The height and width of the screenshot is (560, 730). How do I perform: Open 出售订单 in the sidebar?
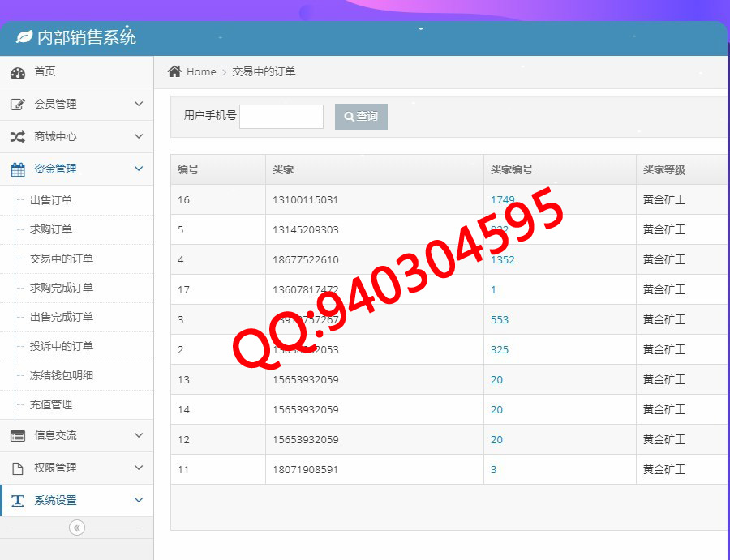point(51,200)
